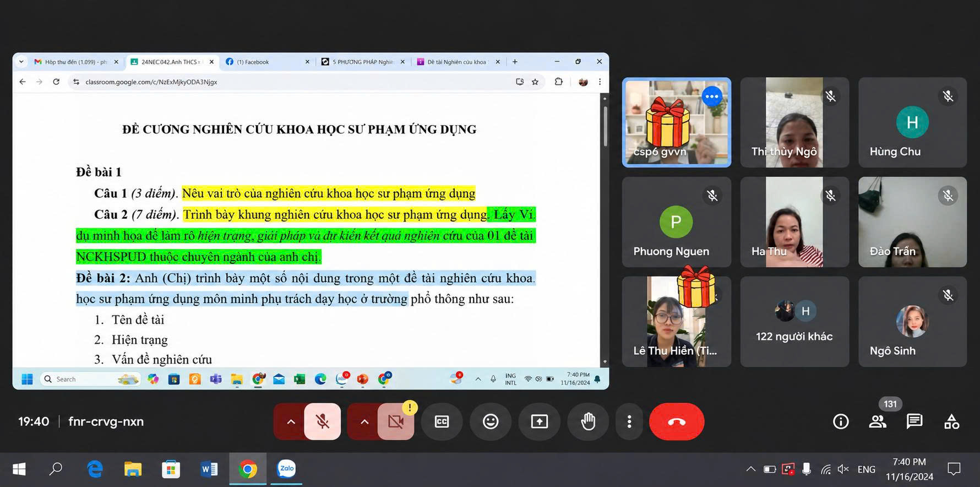Click the present screen icon
Image resolution: width=980 pixels, height=487 pixels.
pos(539,421)
